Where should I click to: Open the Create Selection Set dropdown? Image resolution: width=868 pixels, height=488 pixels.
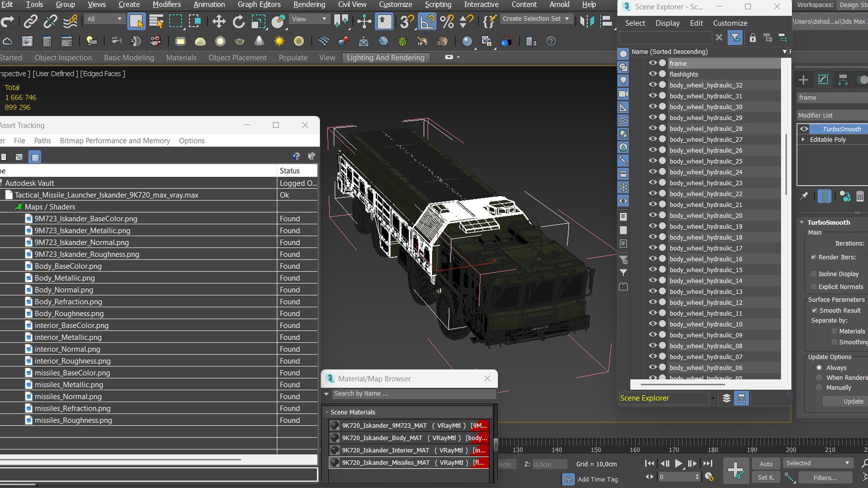pyautogui.click(x=536, y=19)
